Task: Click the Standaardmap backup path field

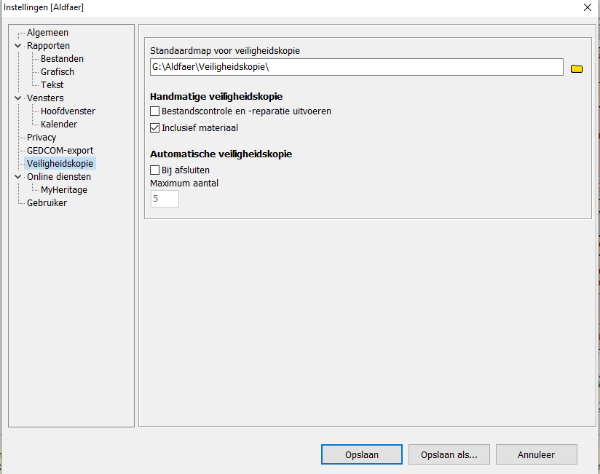Action: click(x=355, y=68)
